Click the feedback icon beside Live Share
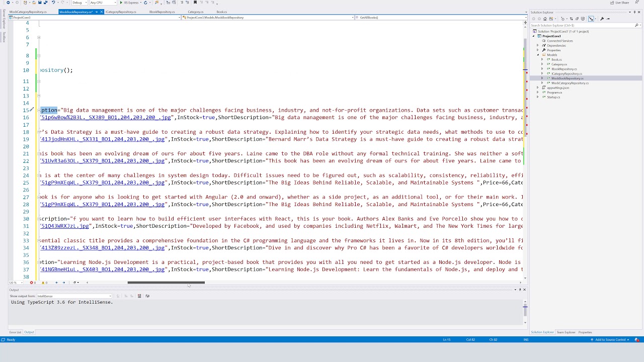Screen dimensions: 644x362 pyautogui.click(x=637, y=2)
